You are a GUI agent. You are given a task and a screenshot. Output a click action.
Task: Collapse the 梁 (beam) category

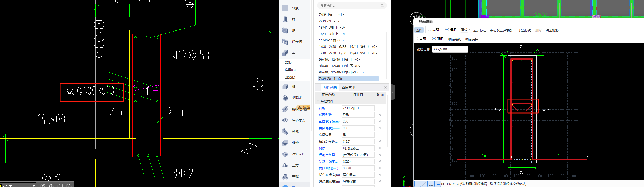tap(295, 53)
